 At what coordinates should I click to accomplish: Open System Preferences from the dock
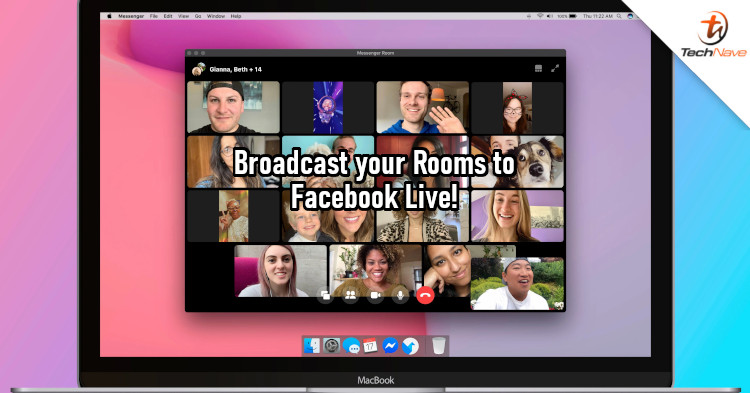click(331, 345)
